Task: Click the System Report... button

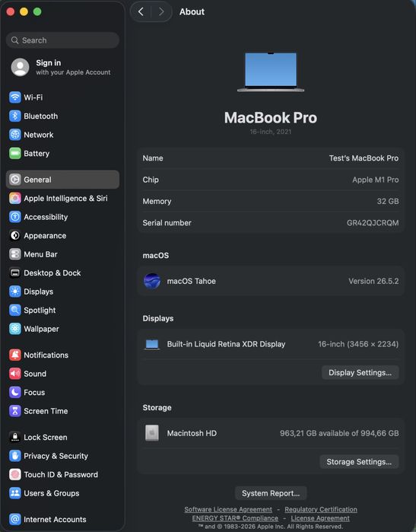Action: coord(271,493)
